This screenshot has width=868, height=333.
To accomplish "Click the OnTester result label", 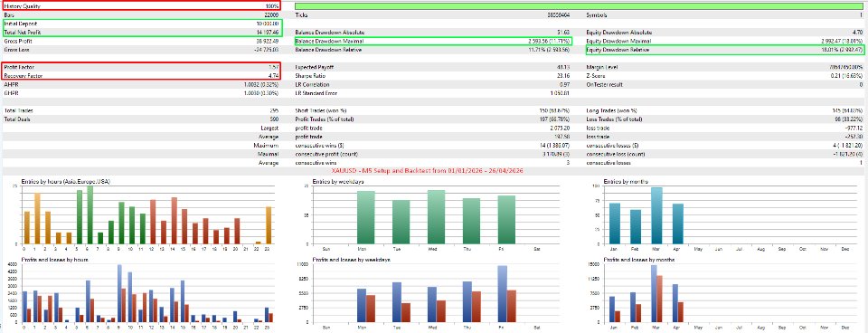I will tap(605, 85).
